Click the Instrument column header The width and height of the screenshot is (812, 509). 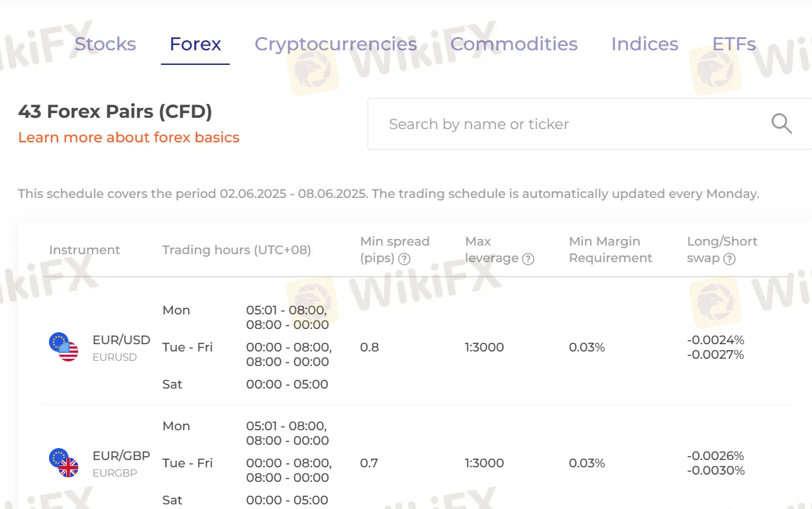[85, 250]
